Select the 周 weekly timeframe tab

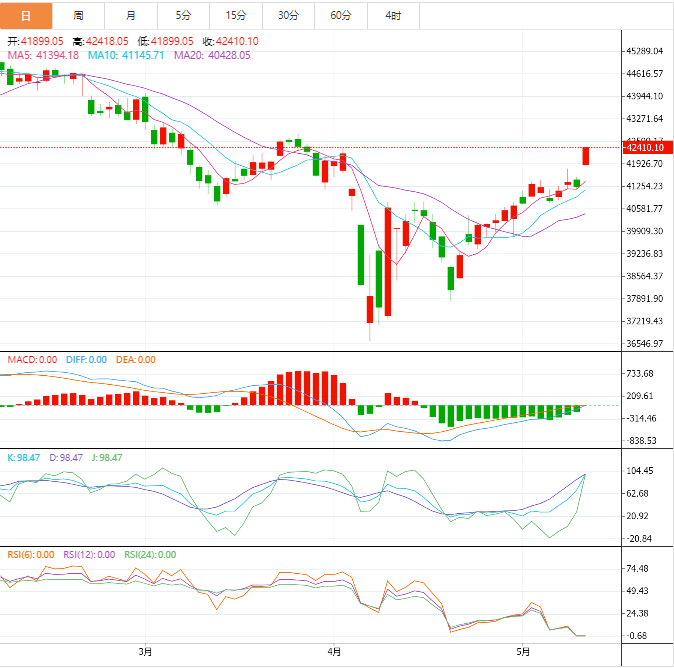click(x=78, y=15)
